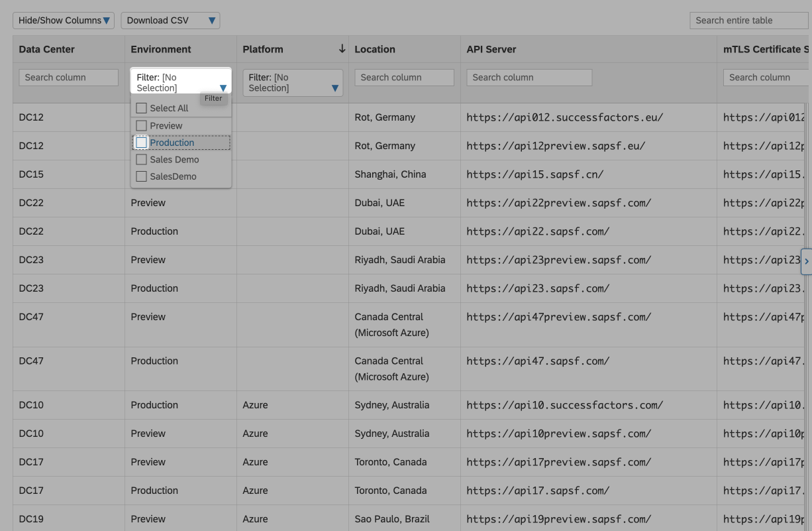This screenshot has height=531, width=812.
Task: Click the right-edge expand chevron
Action: tap(806, 261)
